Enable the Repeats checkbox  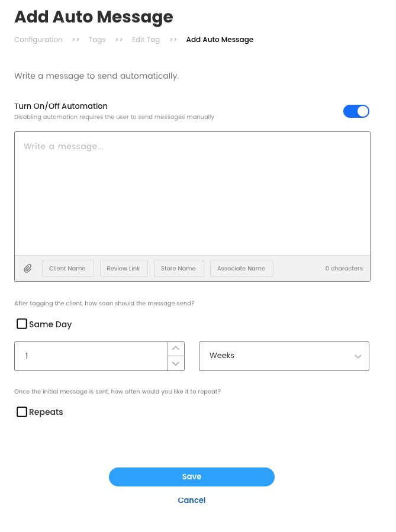click(22, 412)
